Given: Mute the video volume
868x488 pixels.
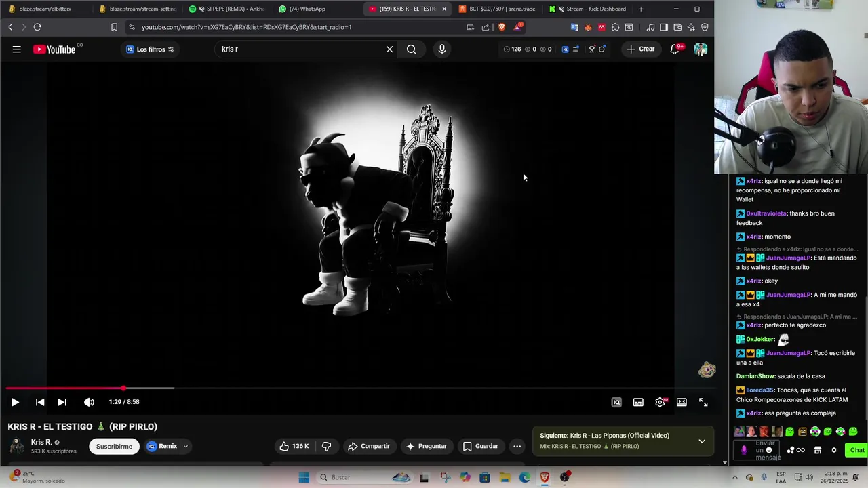Looking at the screenshot, I should (89, 402).
